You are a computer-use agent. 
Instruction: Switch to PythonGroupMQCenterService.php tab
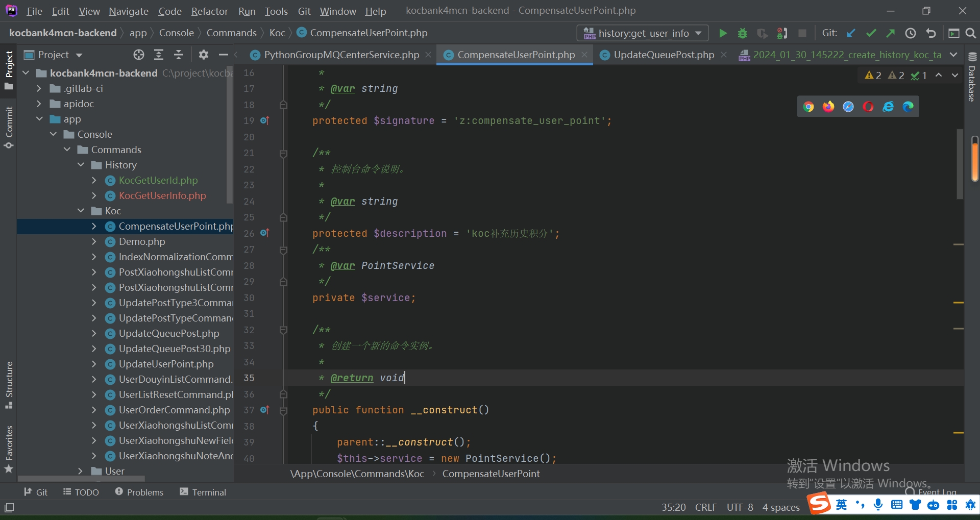coord(335,55)
